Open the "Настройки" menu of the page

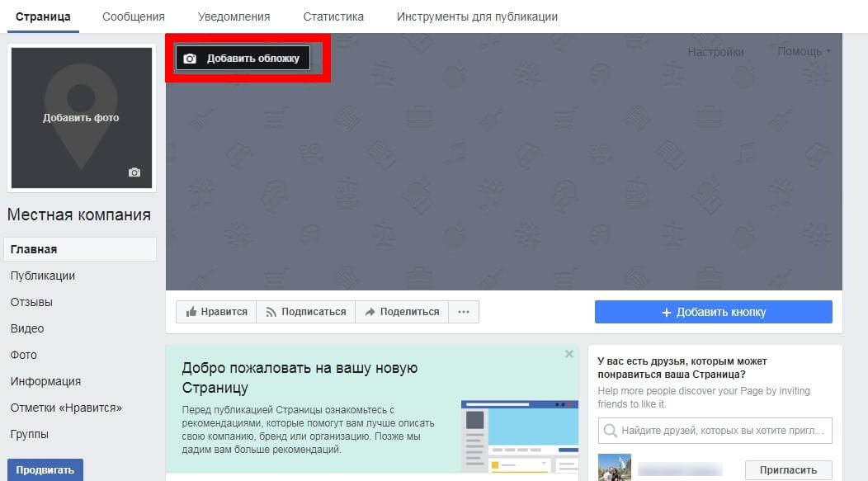(x=715, y=50)
